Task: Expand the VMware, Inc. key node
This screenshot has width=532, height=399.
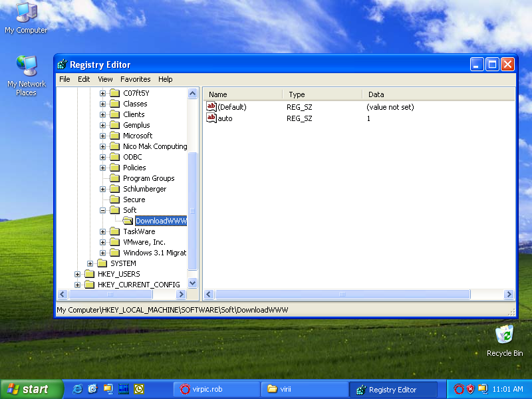Action: 102,242
